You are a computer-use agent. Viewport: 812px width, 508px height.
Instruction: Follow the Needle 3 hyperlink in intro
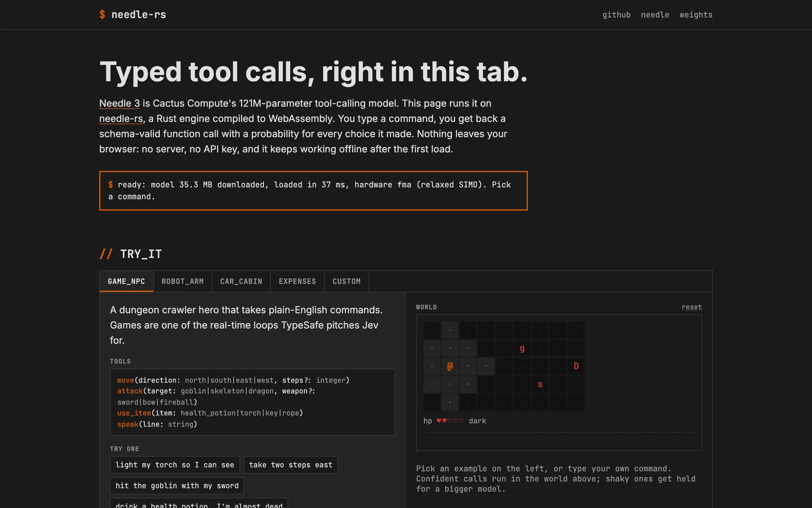(x=119, y=103)
